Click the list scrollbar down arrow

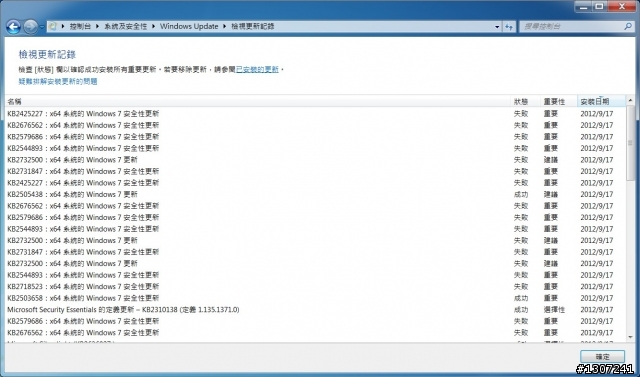point(630,337)
